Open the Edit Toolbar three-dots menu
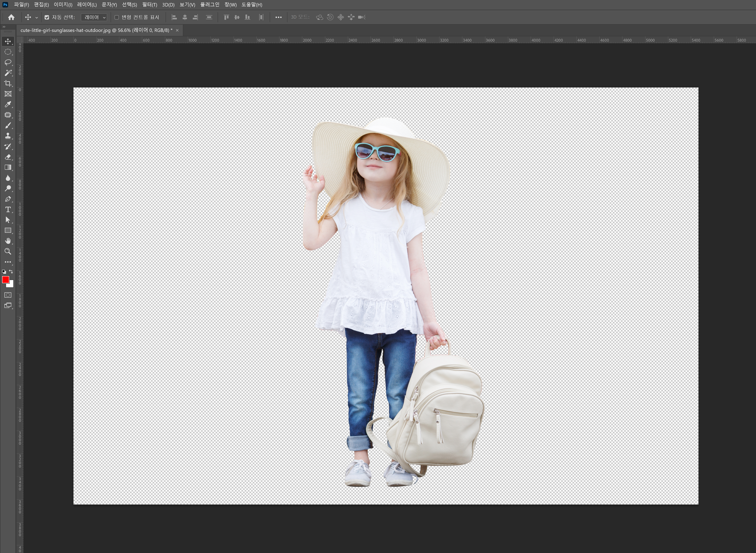 pos(8,262)
